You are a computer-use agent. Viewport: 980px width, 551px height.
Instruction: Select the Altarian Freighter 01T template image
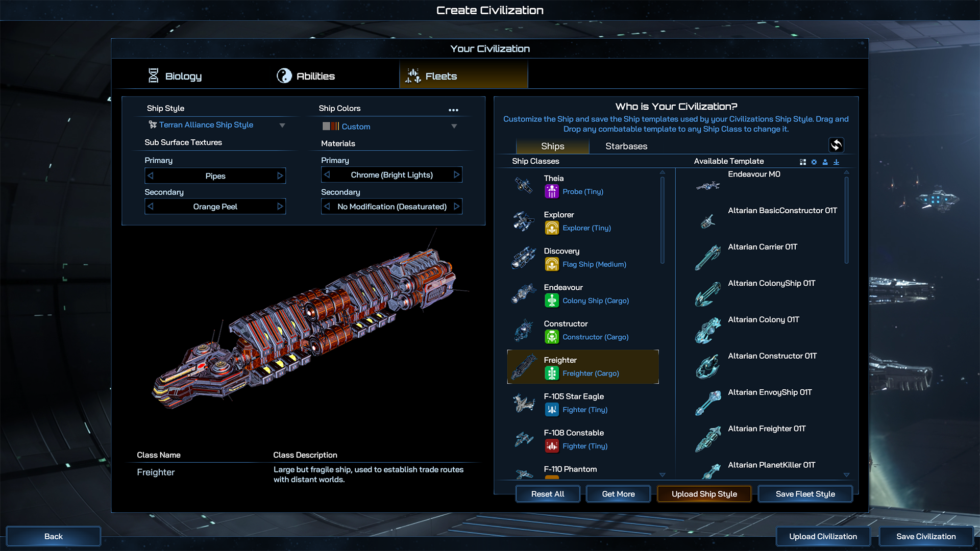click(708, 439)
